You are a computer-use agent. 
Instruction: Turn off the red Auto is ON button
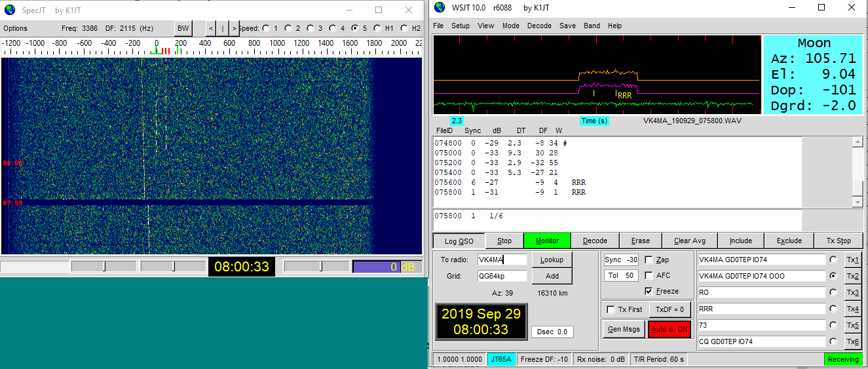[x=669, y=329]
